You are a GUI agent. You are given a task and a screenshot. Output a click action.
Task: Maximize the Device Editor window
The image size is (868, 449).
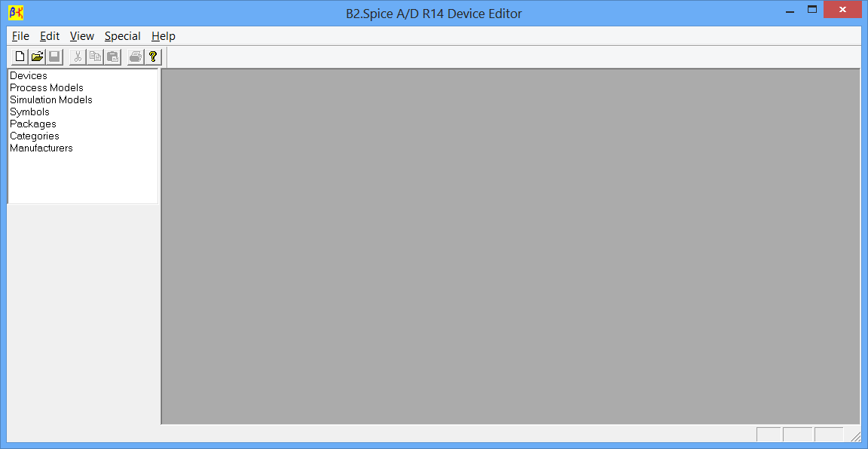point(812,9)
